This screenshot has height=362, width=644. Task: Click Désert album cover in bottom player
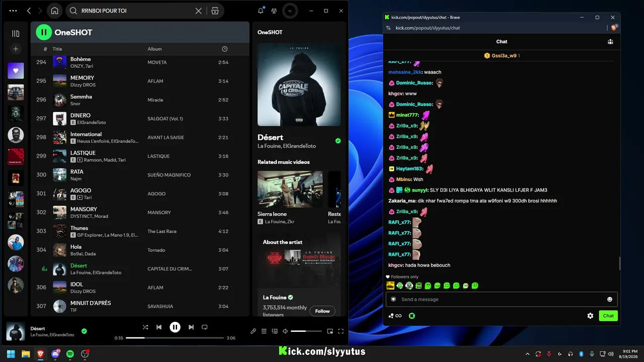(16, 331)
